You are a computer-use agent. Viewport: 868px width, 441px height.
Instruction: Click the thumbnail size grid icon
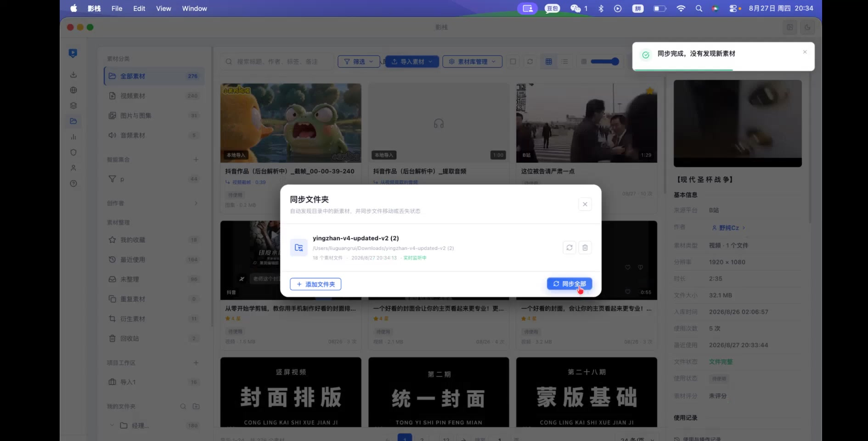point(584,62)
